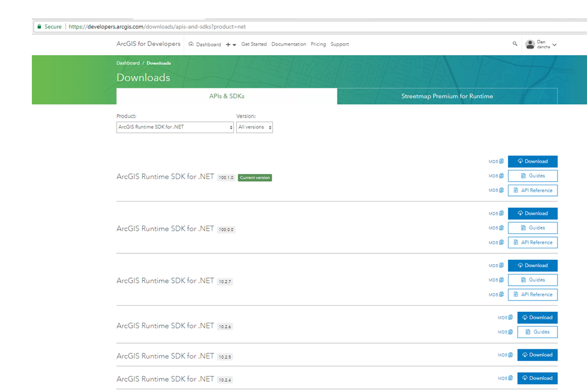
Task: Expand the user account chevron
Action: pyautogui.click(x=555, y=44)
